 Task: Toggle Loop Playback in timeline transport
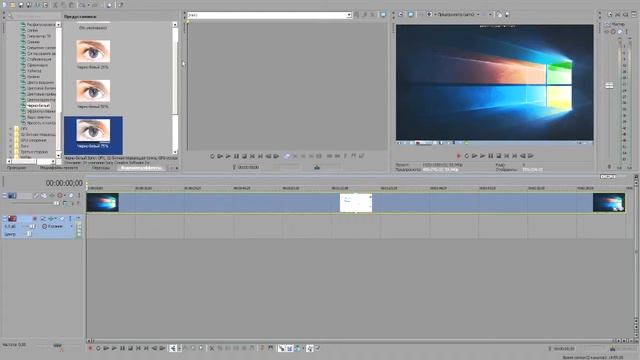coord(98,348)
